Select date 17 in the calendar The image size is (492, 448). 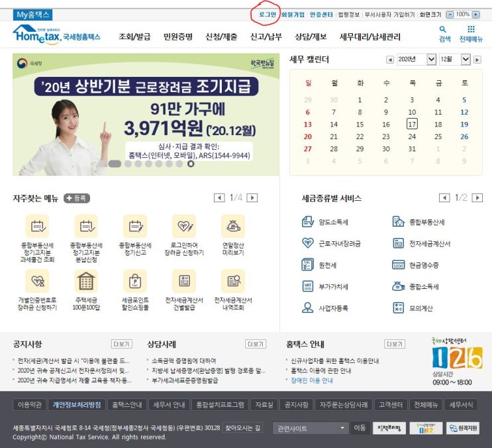[412, 124]
